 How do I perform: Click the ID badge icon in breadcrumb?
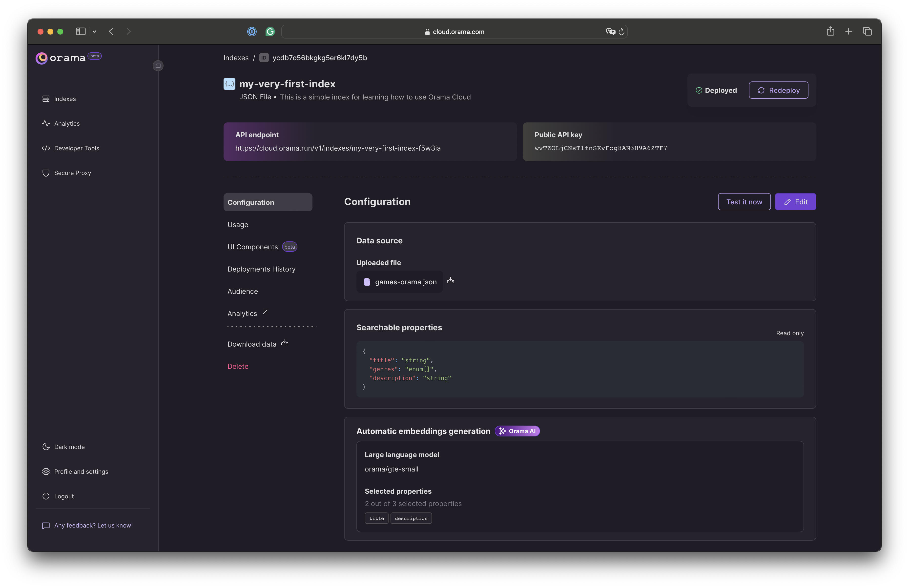coord(264,58)
